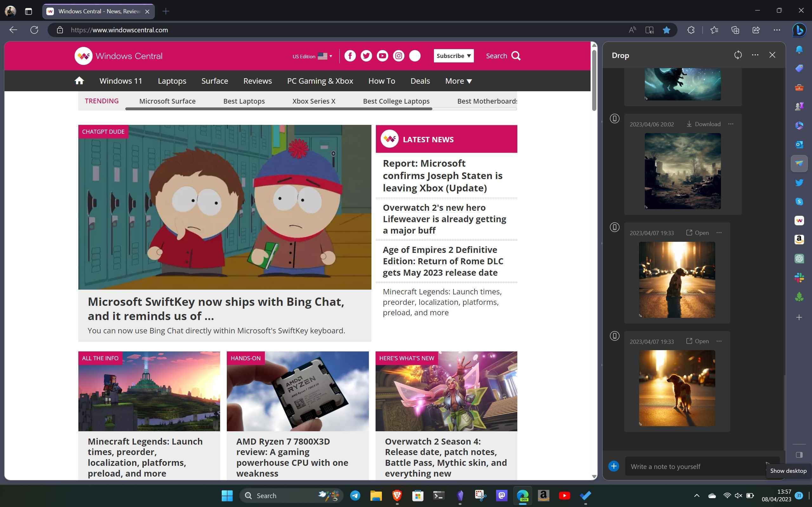This screenshot has height=507, width=812.
Task: Click the YouTube social icon
Action: 383,55
